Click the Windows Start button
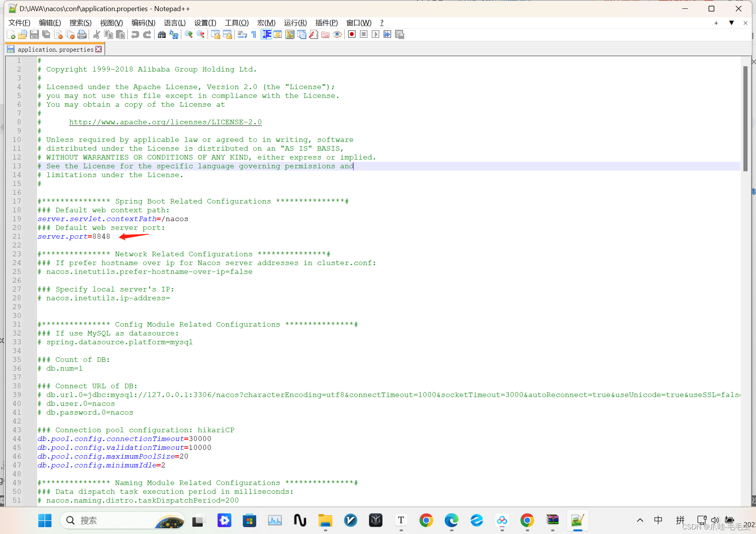This screenshot has width=756, height=534. click(x=45, y=520)
